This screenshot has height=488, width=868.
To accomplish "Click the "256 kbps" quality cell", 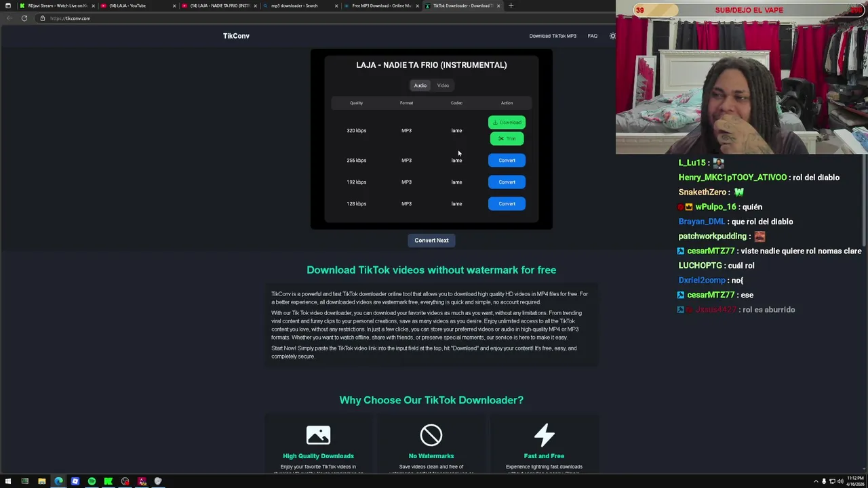I will (x=356, y=161).
